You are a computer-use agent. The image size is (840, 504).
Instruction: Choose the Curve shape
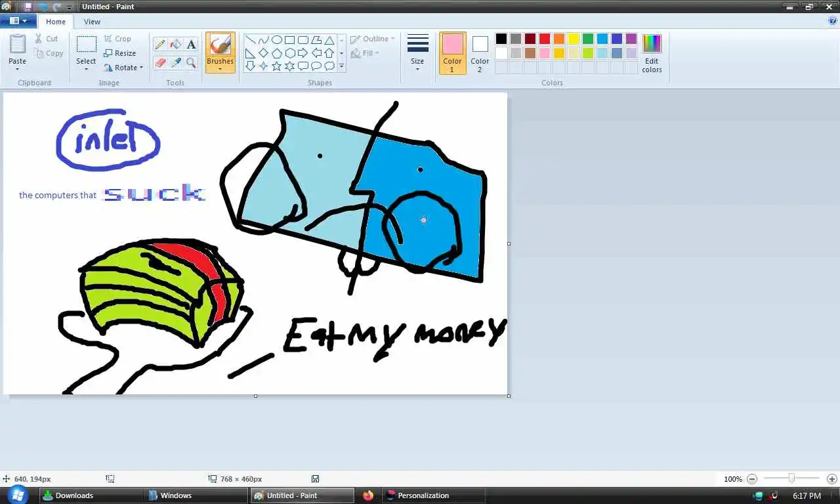[x=264, y=40]
